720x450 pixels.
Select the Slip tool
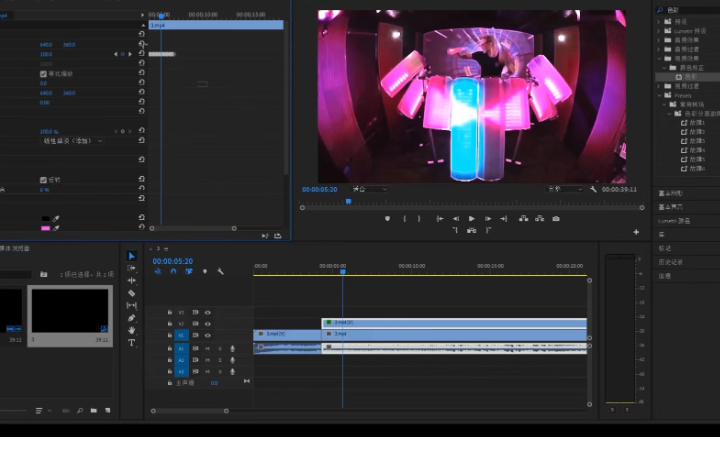click(x=131, y=305)
